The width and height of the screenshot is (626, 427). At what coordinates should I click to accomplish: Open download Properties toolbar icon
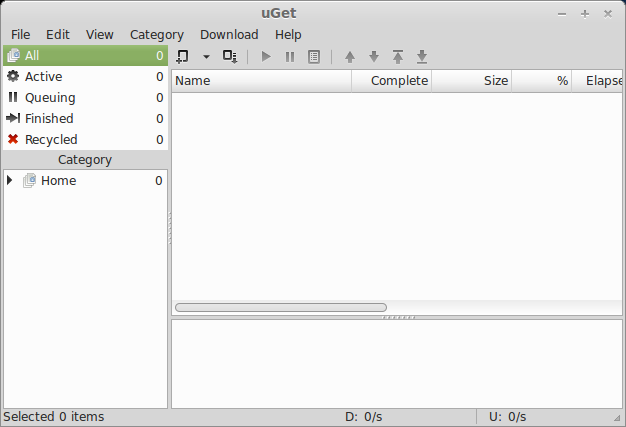coord(314,57)
